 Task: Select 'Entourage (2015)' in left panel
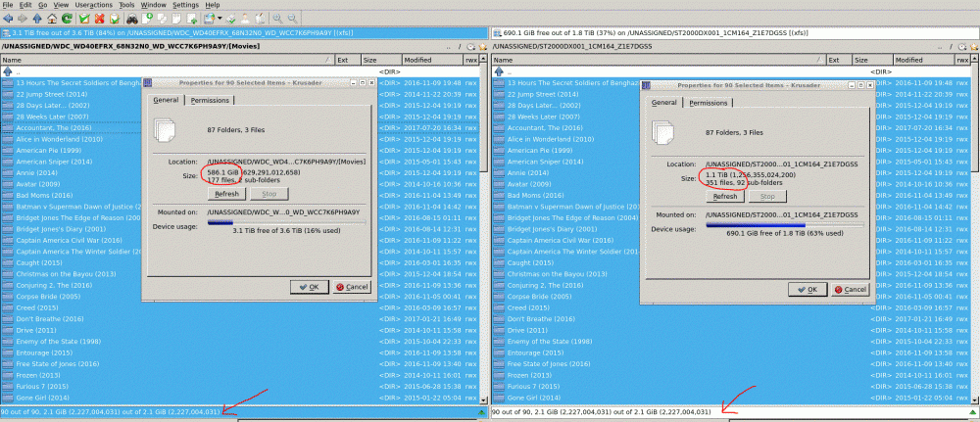coord(240,352)
